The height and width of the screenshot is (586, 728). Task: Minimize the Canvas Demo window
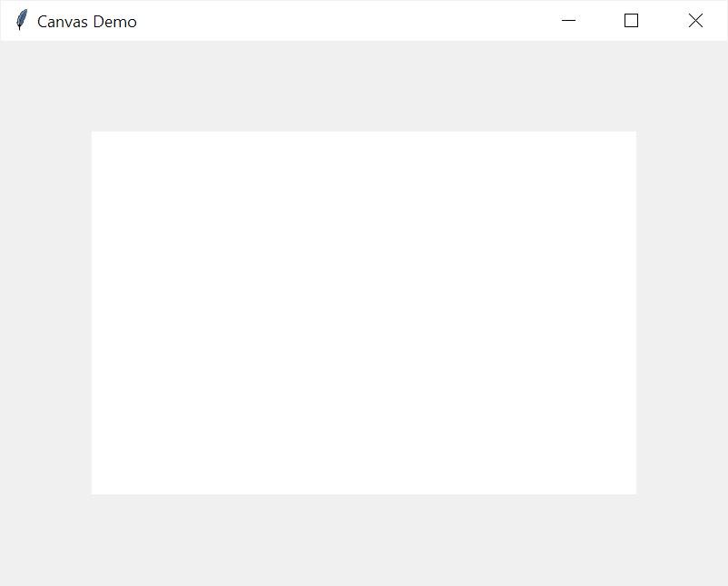coord(568,21)
